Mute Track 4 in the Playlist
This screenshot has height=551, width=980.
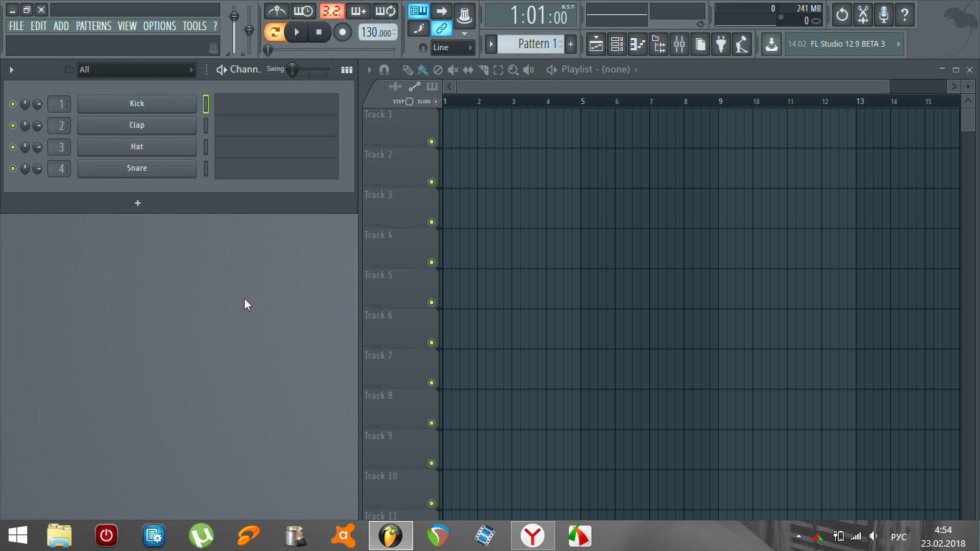coord(432,263)
